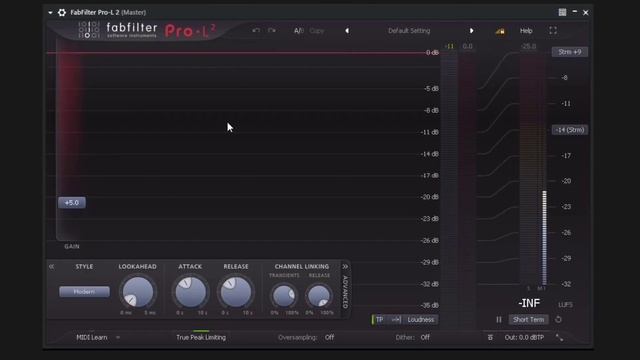
Task: Click the Redo arrow
Action: click(x=271, y=31)
